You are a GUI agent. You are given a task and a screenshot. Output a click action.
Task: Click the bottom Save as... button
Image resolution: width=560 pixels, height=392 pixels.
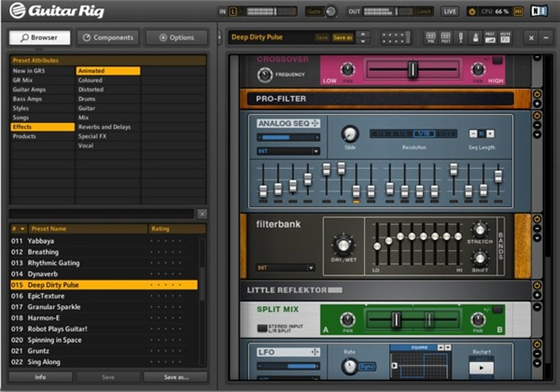pyautogui.click(x=175, y=377)
